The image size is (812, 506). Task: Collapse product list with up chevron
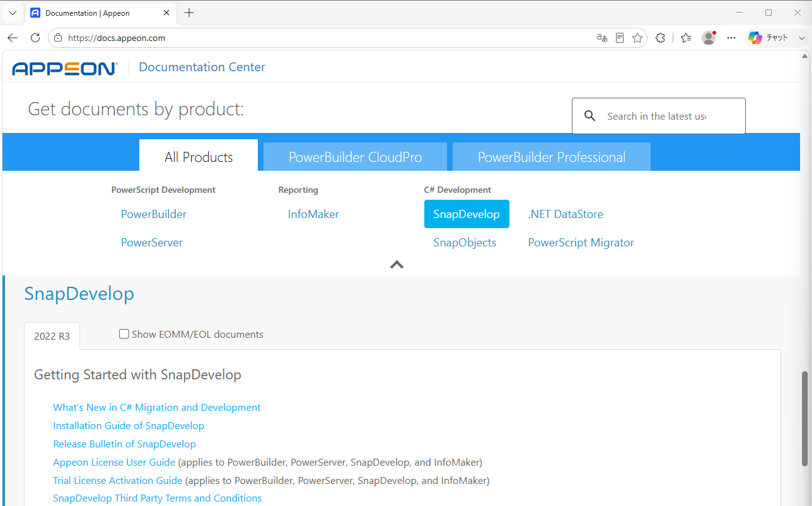[397, 265]
